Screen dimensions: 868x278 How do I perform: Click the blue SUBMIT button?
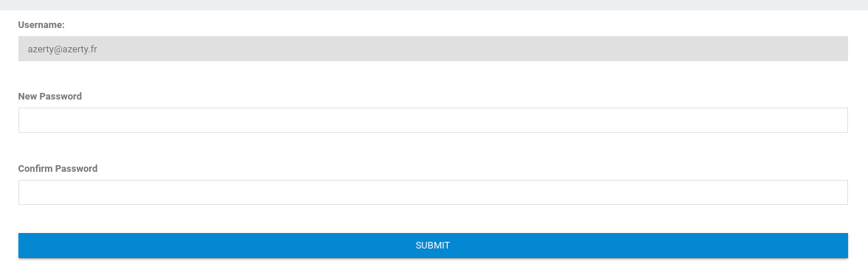pos(433,246)
